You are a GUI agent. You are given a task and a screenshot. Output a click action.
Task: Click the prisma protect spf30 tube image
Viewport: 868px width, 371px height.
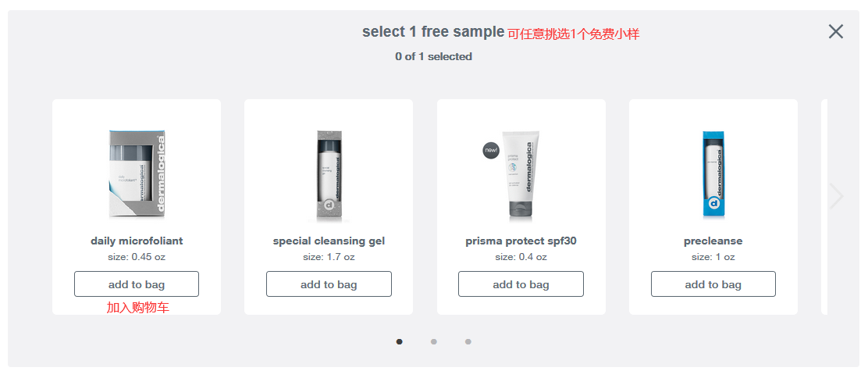click(x=521, y=174)
